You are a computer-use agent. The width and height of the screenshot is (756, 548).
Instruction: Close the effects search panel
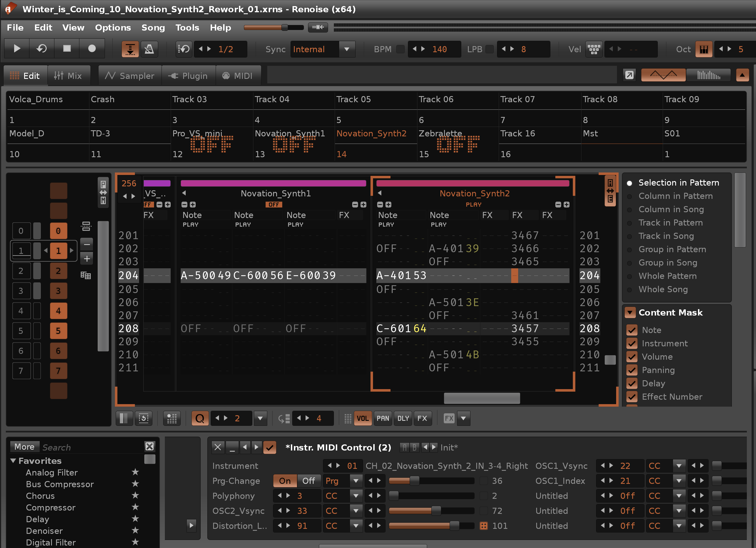coord(150,446)
